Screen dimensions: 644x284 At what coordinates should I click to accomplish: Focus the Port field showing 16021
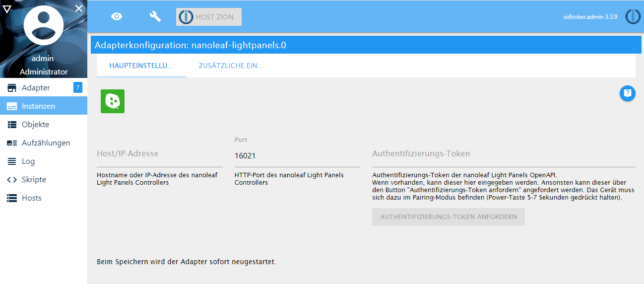coord(297,156)
